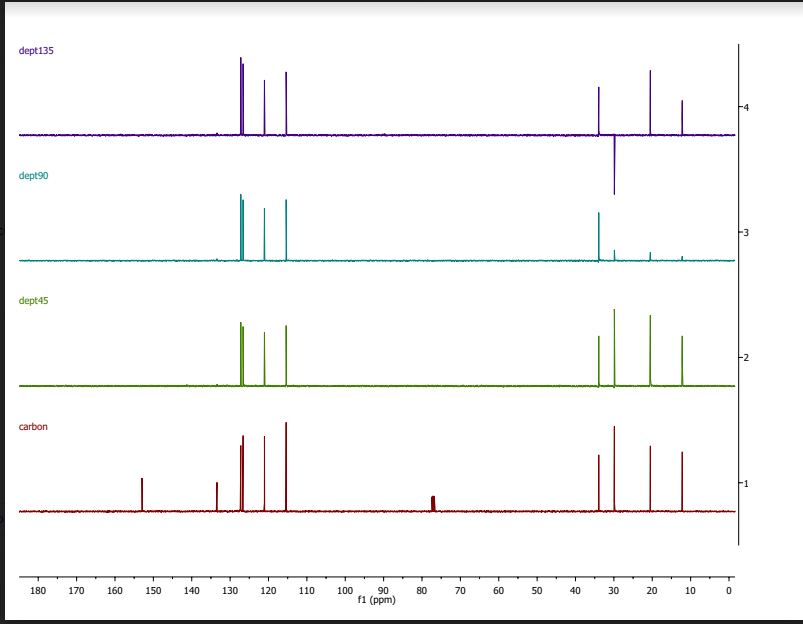Image resolution: width=803 pixels, height=624 pixels.
Task: Click the carbon peak near 153 ppm
Action: (142, 494)
